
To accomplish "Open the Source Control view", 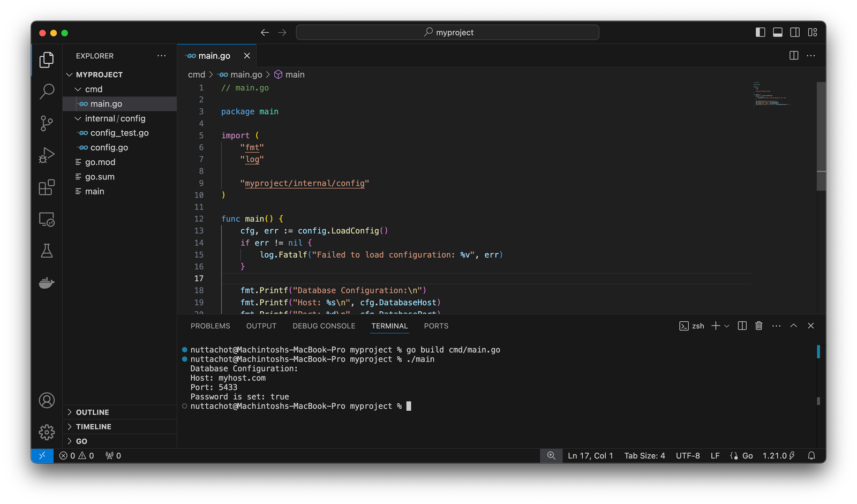I will pyautogui.click(x=46, y=123).
